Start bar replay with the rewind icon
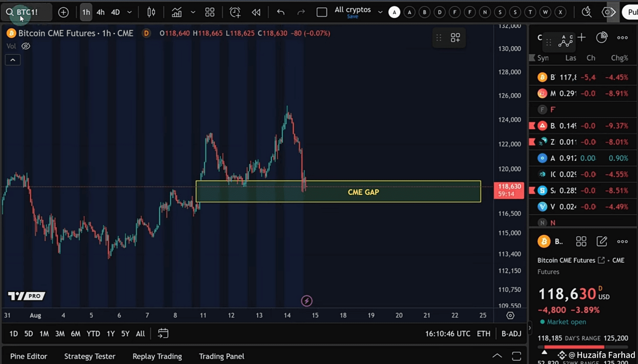Screen dimensions: 638x364 tap(256, 13)
